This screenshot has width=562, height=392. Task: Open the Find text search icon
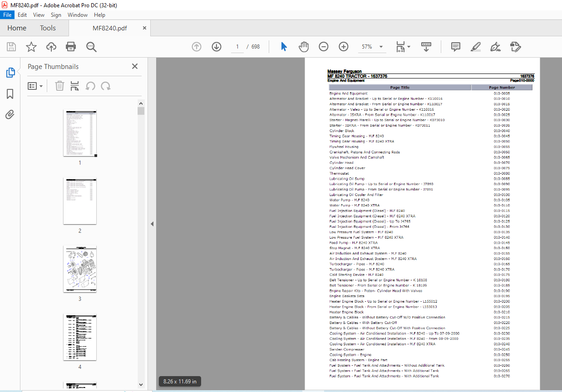91,47
